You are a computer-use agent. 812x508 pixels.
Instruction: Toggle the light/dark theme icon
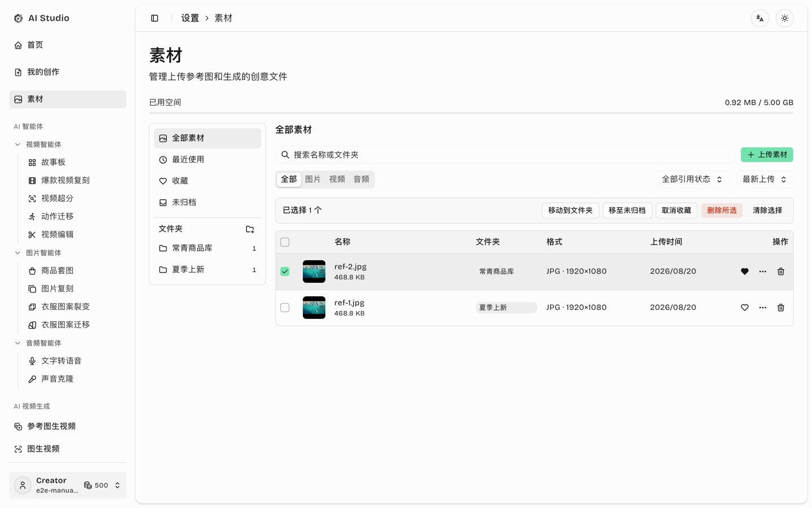click(x=784, y=18)
